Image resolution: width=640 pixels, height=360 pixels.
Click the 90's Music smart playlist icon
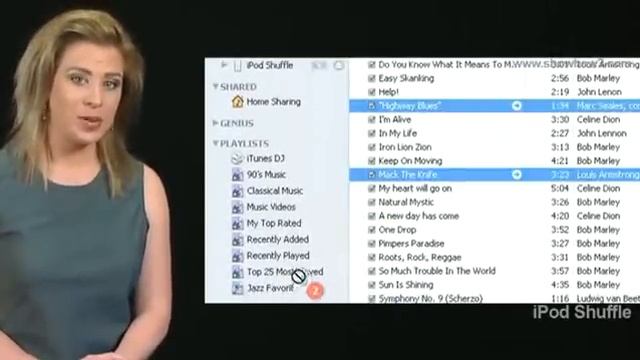point(238,175)
